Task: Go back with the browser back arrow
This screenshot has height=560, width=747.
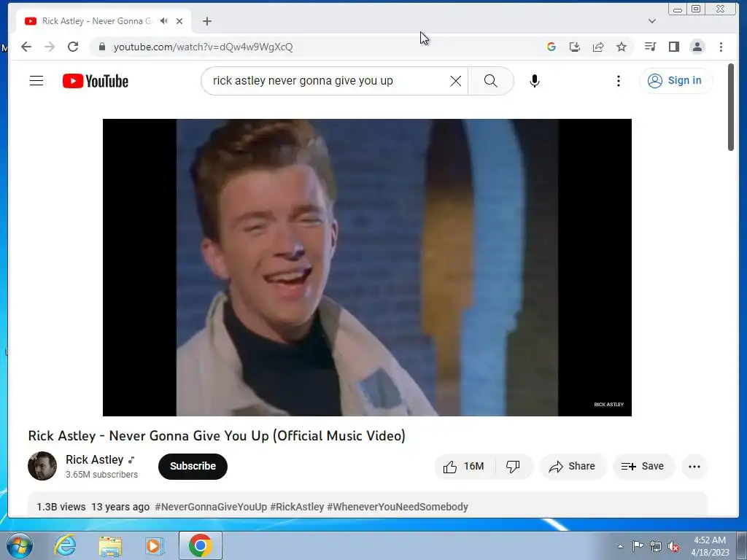Action: (26, 47)
